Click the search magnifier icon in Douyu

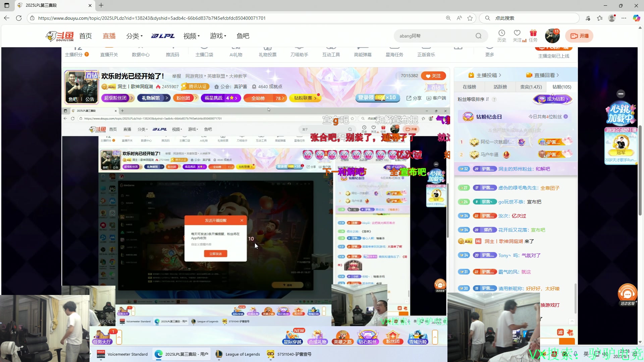click(x=479, y=36)
